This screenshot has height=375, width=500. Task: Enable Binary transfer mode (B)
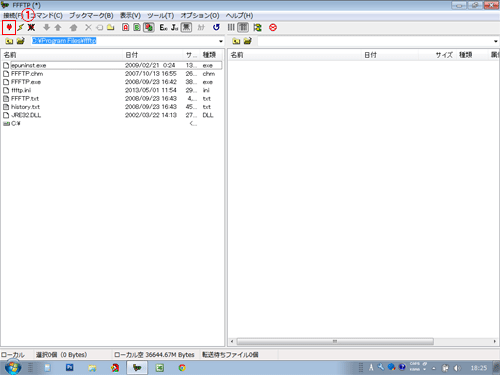click(137, 27)
